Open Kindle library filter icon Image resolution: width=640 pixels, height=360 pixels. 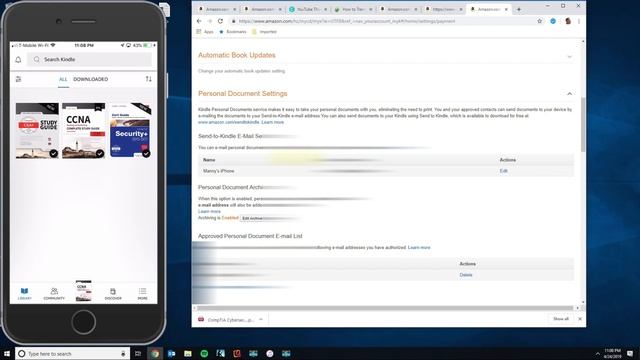18,79
